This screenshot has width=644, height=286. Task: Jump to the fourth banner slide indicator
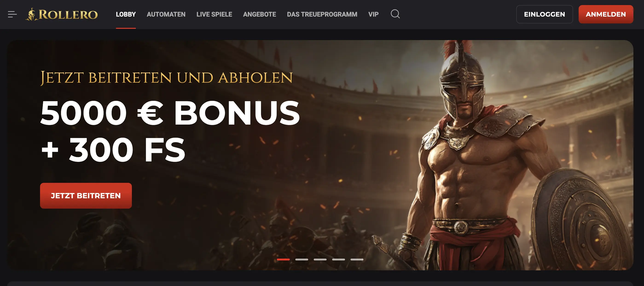339,260
